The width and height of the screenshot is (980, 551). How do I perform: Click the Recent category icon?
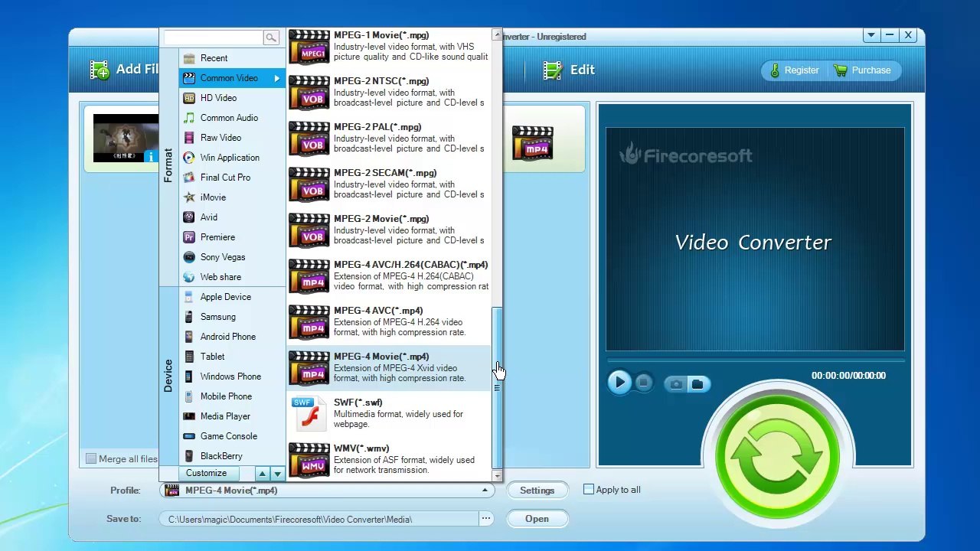point(189,58)
